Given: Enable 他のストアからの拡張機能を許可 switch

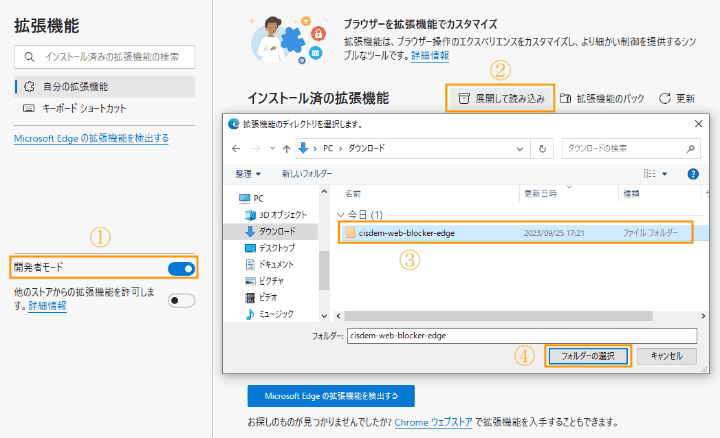Looking at the screenshot, I should pyautogui.click(x=181, y=300).
